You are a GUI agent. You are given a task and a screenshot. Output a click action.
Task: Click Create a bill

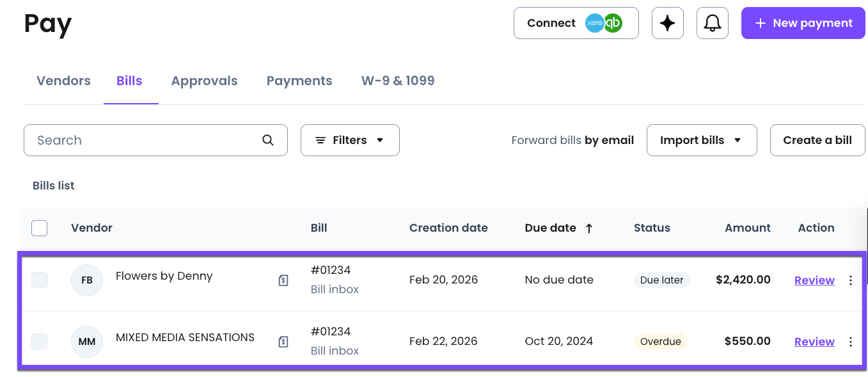817,140
